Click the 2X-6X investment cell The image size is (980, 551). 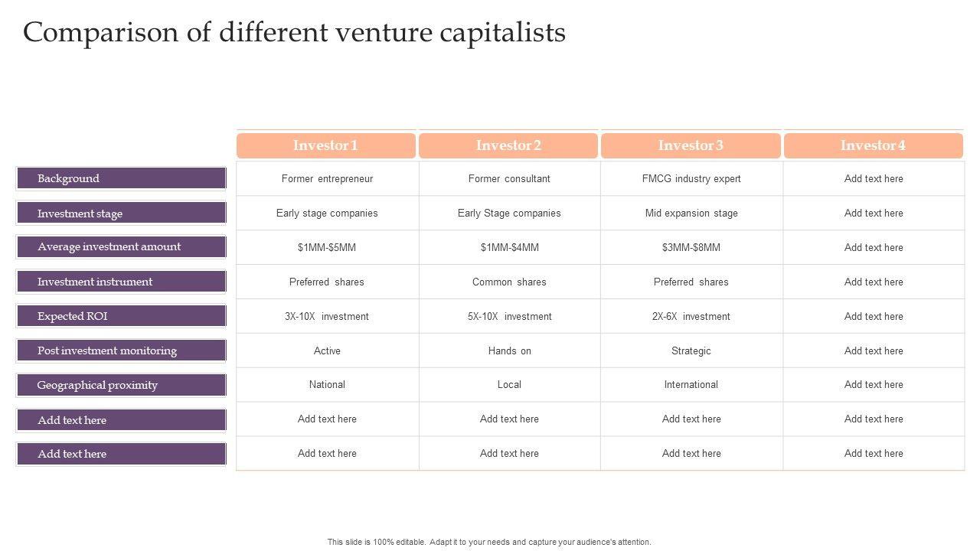click(691, 317)
